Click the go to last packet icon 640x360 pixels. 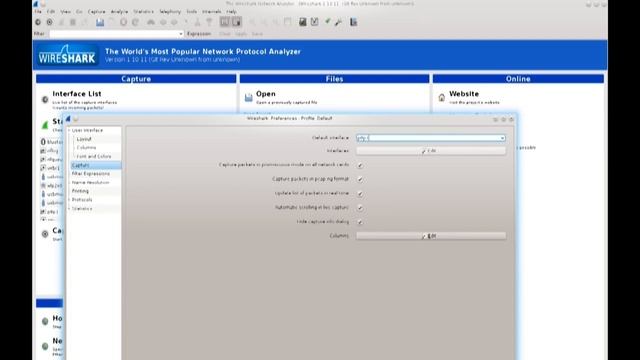click(209, 22)
